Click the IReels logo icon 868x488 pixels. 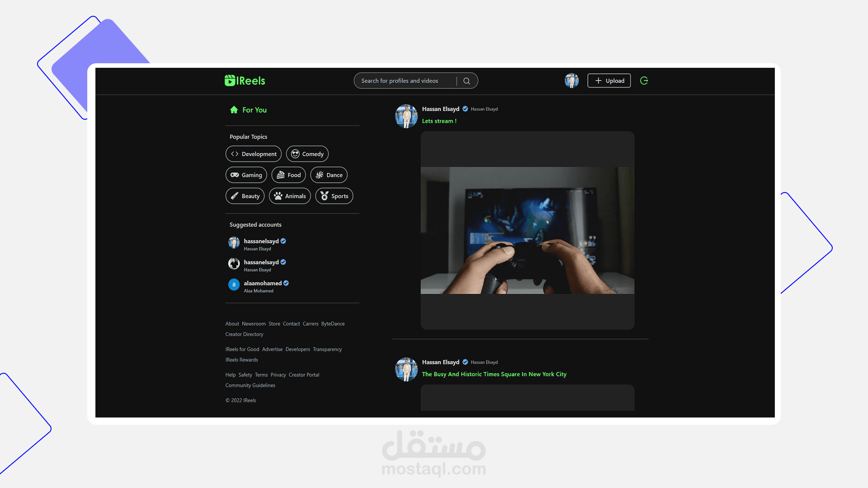[x=230, y=80]
